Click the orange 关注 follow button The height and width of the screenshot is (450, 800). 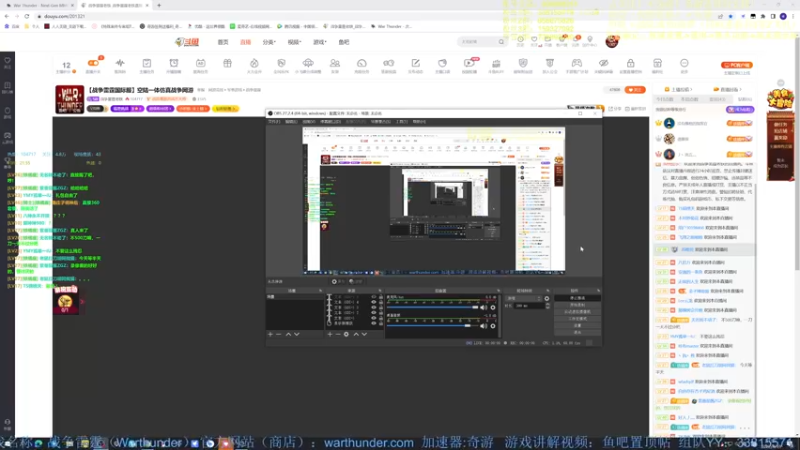635,90
